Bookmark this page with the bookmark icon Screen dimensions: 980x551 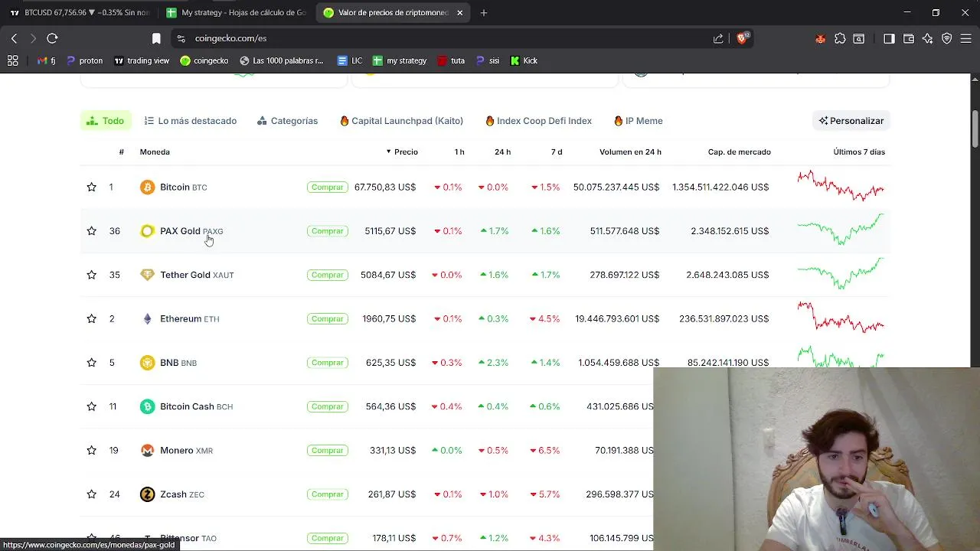click(x=156, y=38)
